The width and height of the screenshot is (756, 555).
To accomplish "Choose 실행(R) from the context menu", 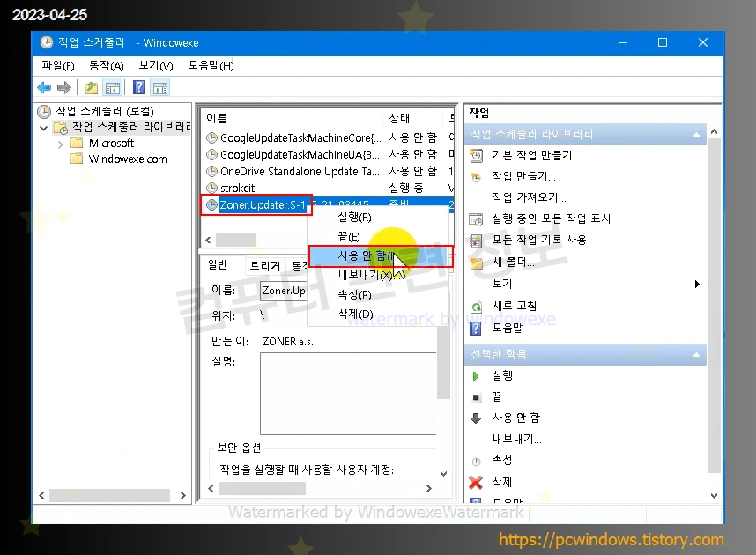I will [x=355, y=218].
